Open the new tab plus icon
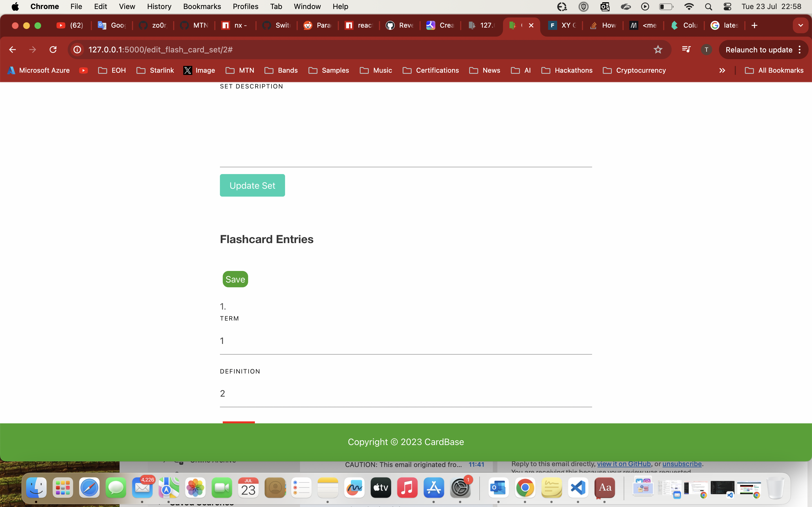The image size is (812, 507). pyautogui.click(x=754, y=25)
